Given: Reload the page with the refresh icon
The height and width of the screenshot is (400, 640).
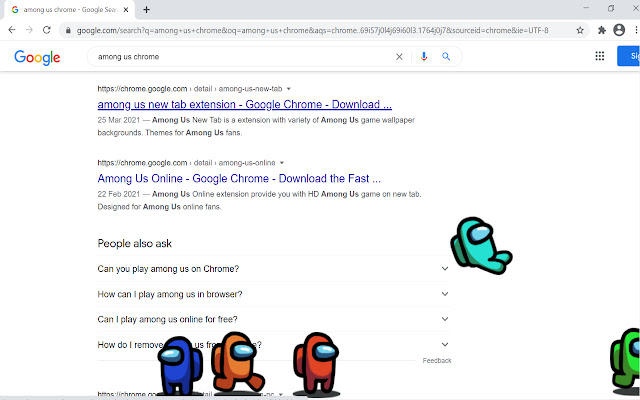Looking at the screenshot, I should click(47, 30).
